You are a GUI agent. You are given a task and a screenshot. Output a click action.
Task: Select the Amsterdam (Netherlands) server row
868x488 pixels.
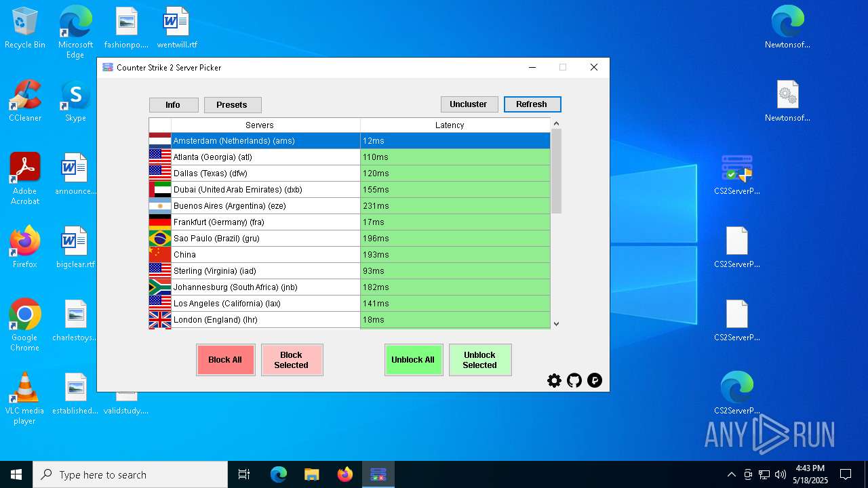pyautogui.click(x=350, y=141)
